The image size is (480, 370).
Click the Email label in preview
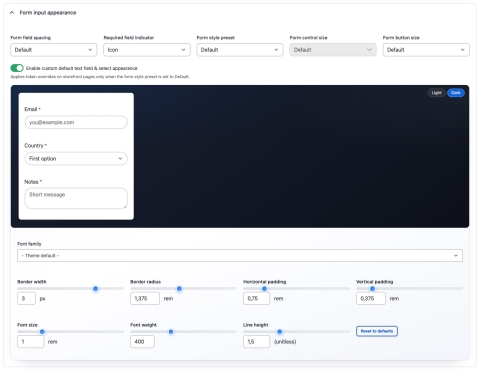tap(31, 109)
